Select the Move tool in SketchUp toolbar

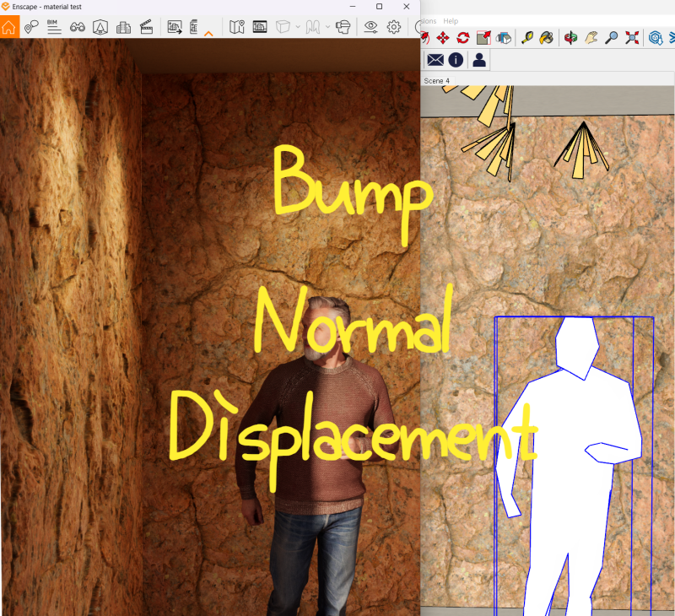tap(445, 38)
